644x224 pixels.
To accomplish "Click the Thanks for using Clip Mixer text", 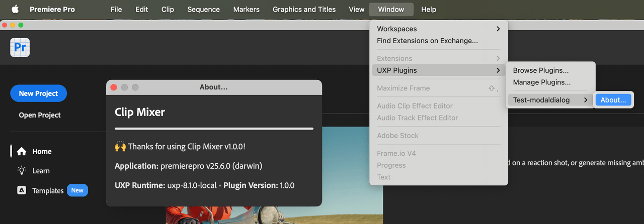I will 180,147.
